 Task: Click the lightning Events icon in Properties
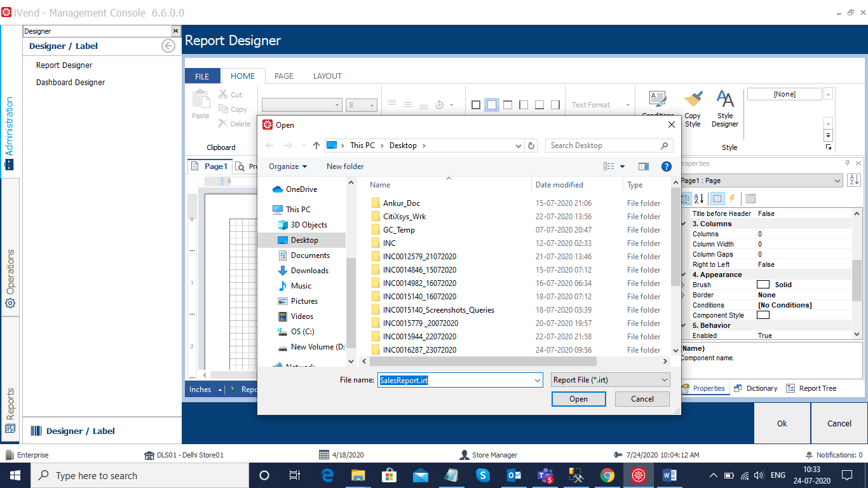732,199
